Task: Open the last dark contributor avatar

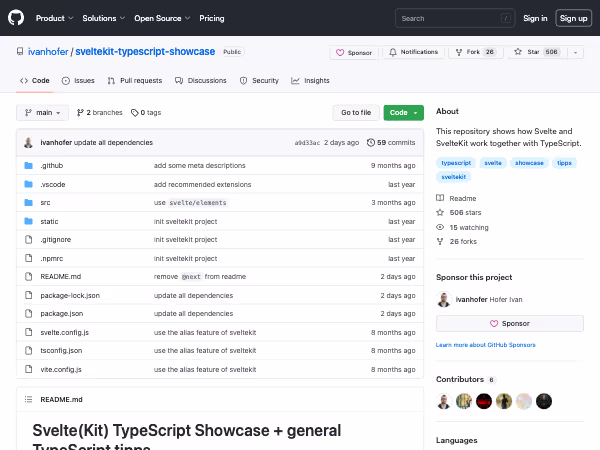Action: pyautogui.click(x=544, y=401)
